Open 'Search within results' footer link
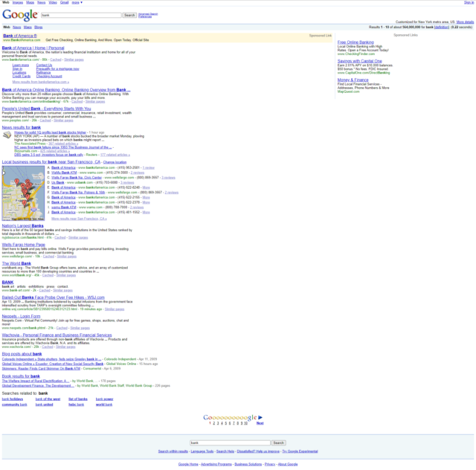The width and height of the screenshot is (476, 470). 173,451
